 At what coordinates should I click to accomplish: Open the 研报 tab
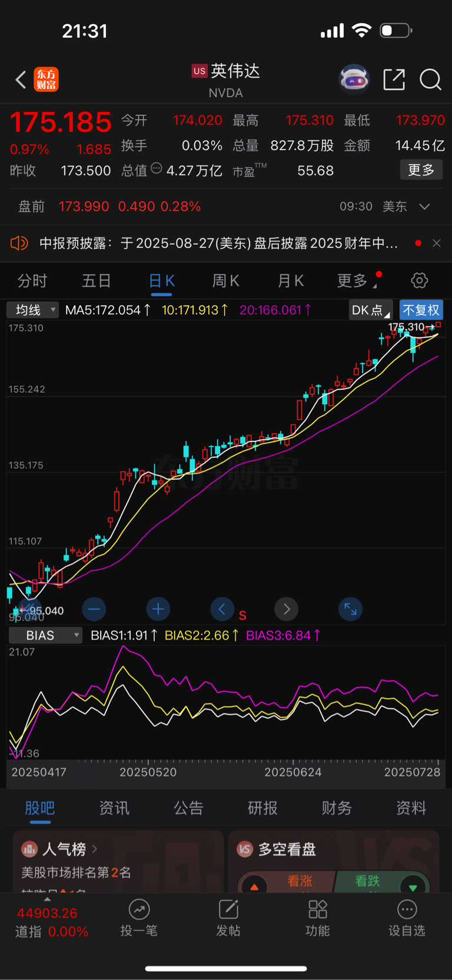(x=262, y=808)
